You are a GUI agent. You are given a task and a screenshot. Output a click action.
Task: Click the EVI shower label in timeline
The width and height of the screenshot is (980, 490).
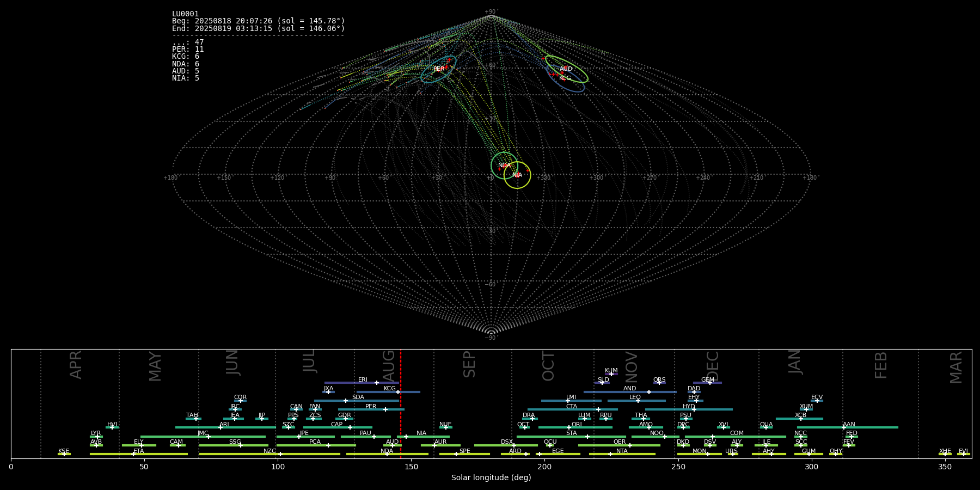(x=964, y=451)
